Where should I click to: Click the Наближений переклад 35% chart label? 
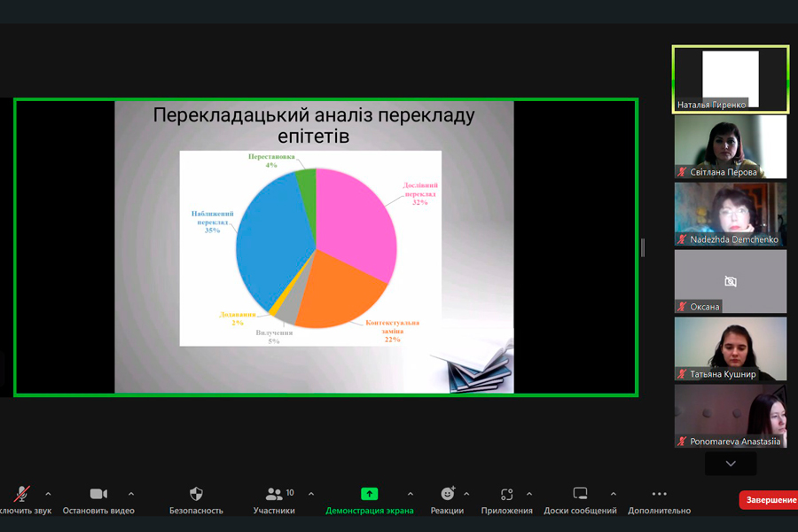[x=212, y=222]
